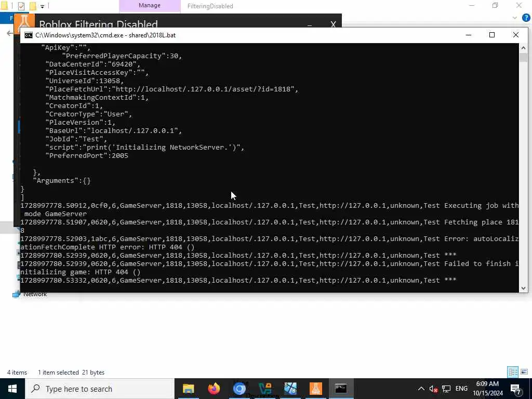This screenshot has width=532, height=399.
Task: Show hidden system tray icons
Action: click(421, 389)
